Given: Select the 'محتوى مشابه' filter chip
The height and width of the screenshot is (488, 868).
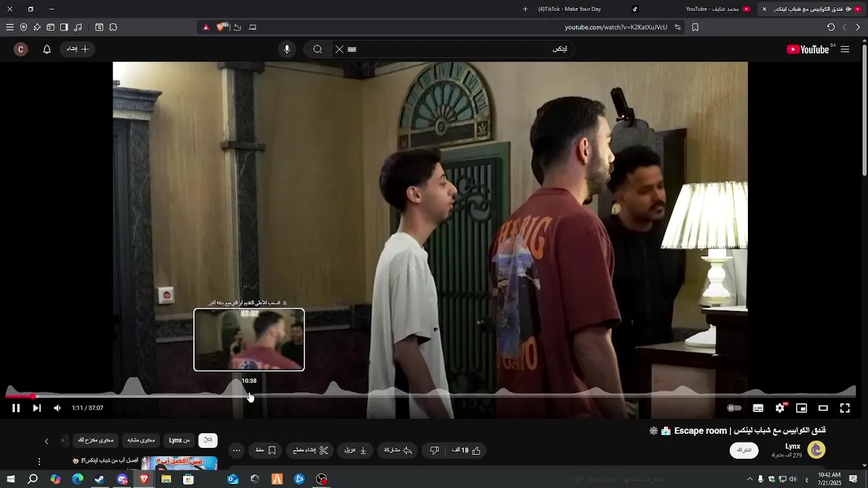Looking at the screenshot, I should [141, 440].
